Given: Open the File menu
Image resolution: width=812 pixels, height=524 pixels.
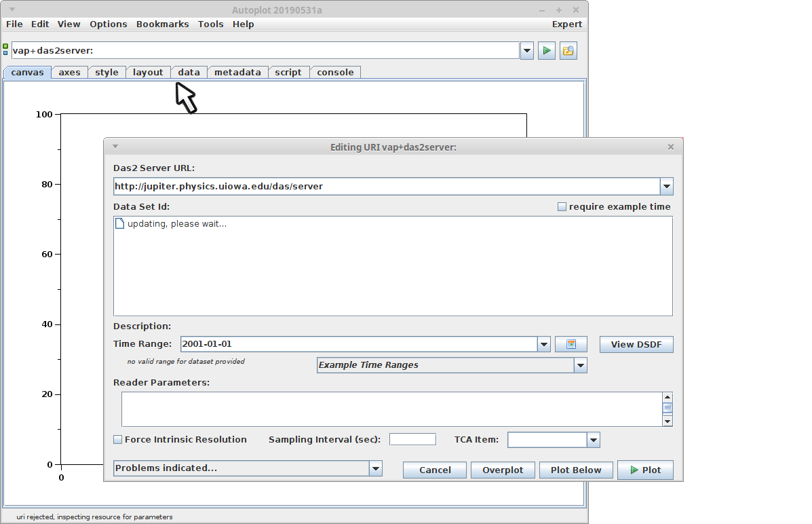Looking at the screenshot, I should point(14,24).
